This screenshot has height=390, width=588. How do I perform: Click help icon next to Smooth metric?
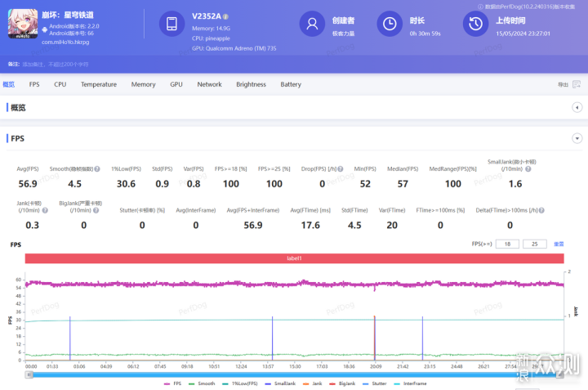click(x=97, y=169)
